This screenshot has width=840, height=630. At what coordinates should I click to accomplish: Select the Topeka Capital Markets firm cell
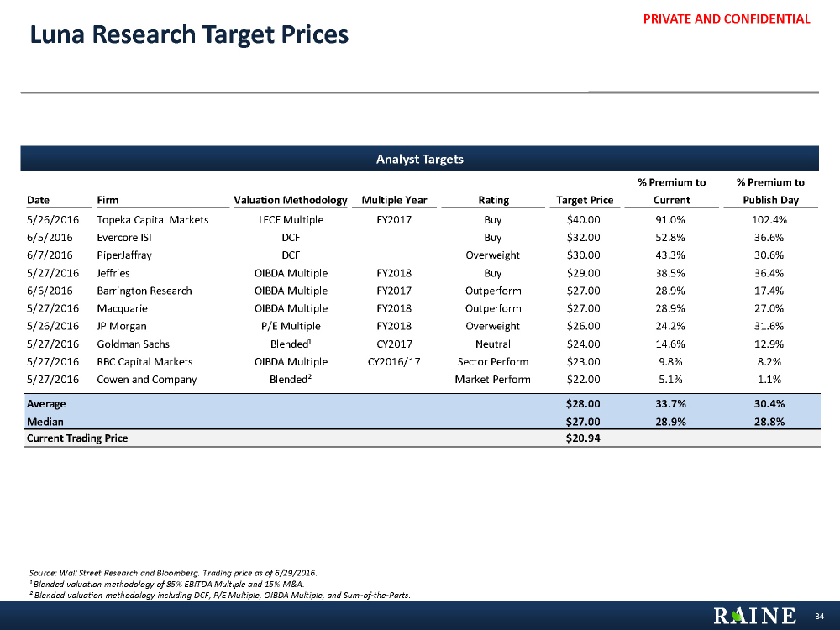coord(153,220)
